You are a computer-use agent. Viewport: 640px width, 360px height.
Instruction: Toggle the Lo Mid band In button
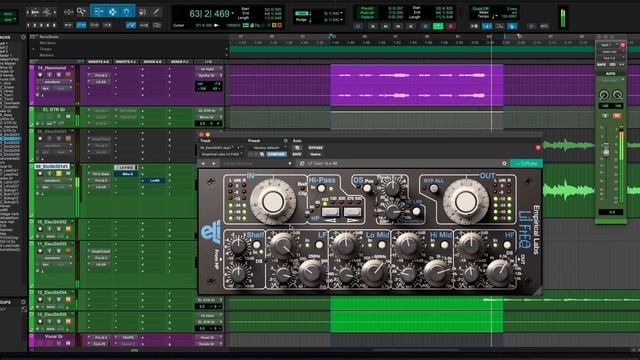point(382,245)
